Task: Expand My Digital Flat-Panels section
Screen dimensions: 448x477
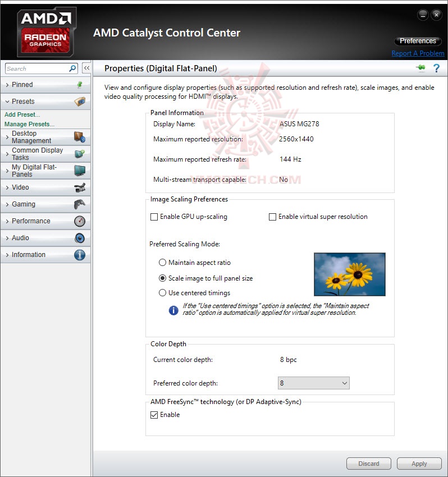Action: pos(7,171)
